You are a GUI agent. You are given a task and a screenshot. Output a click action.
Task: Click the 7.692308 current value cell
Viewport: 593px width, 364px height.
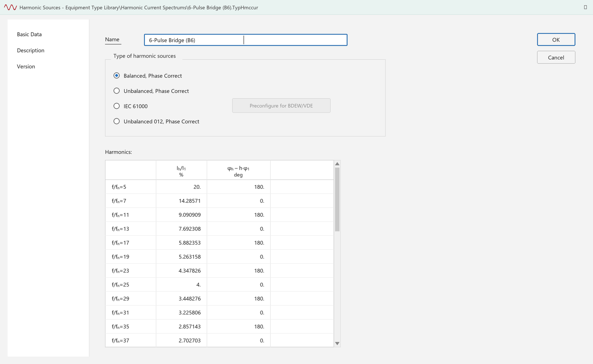pyautogui.click(x=181, y=229)
